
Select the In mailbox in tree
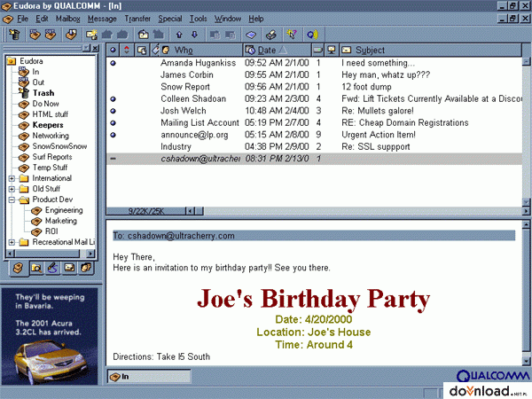[35, 72]
